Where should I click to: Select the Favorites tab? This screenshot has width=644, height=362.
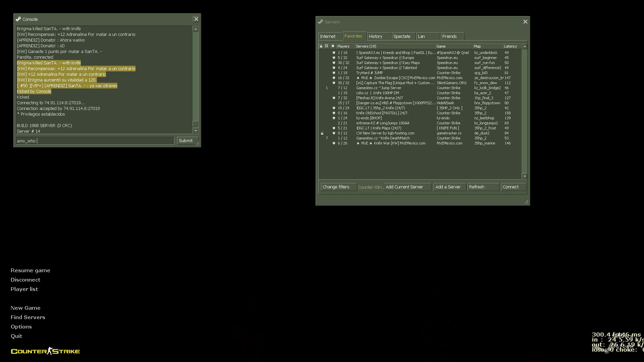pyautogui.click(x=355, y=36)
